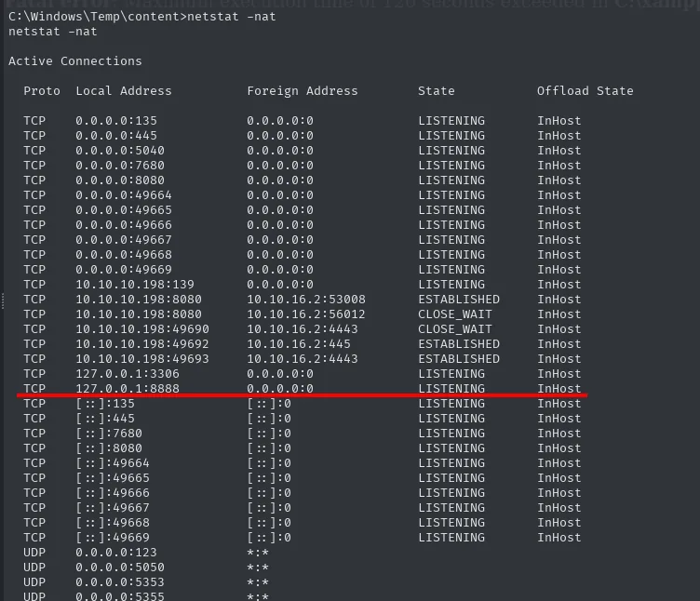Click local address [::]:8080
This screenshot has height=601, width=700.
click(x=109, y=448)
